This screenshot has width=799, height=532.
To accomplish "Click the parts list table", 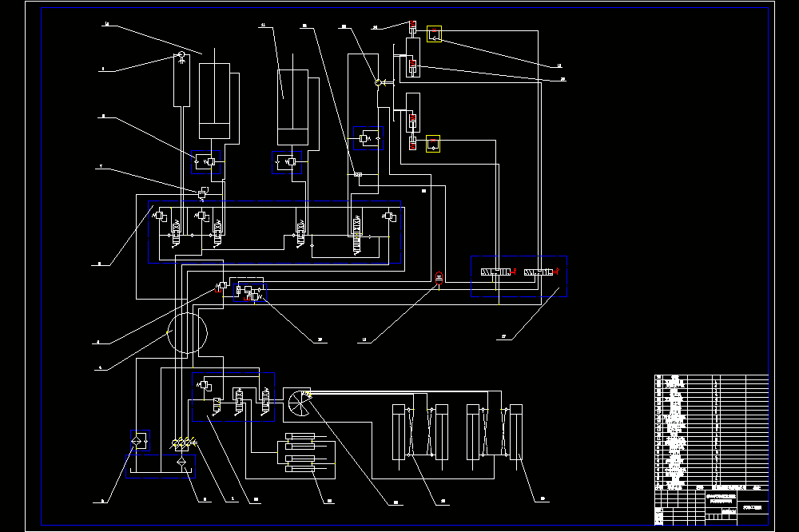I will click(711, 433).
